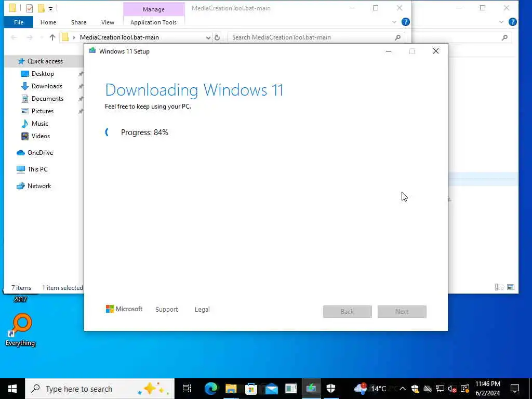
Task: Expand ribbon chevron in rear Explorer window
Action: [501, 22]
